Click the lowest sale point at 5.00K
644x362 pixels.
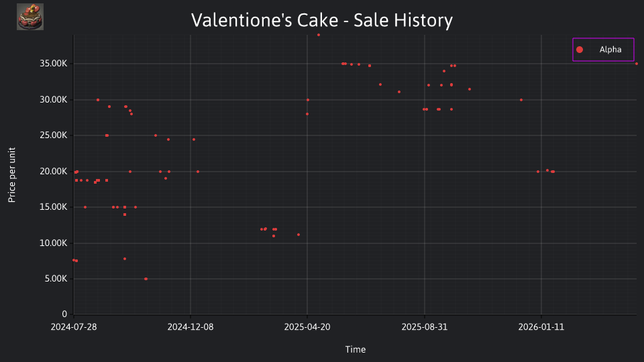(x=146, y=279)
